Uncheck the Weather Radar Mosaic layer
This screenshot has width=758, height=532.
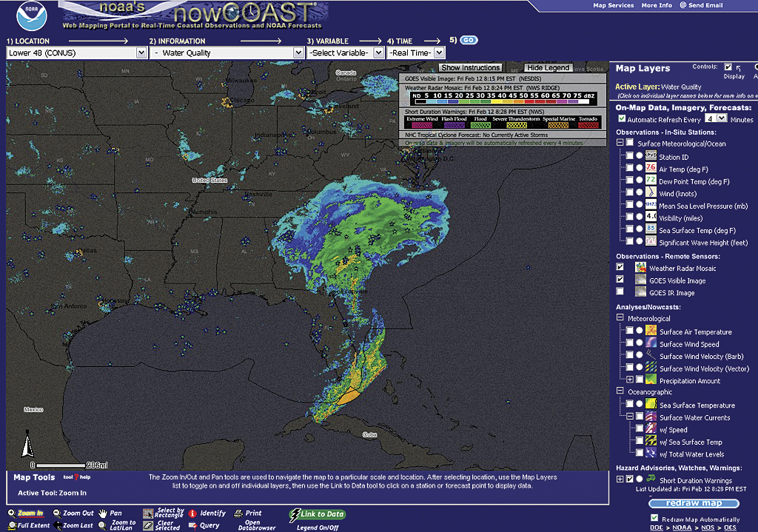[620, 266]
